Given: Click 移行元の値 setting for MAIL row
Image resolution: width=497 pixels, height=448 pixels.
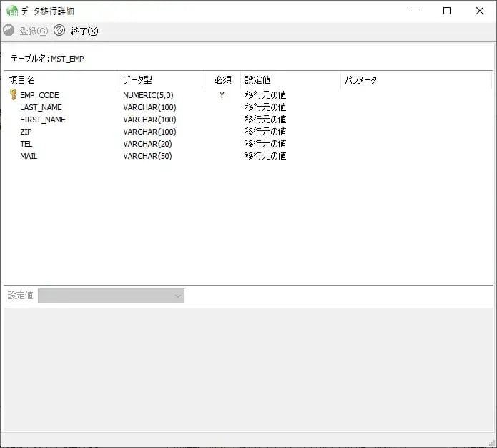Looking at the screenshot, I should coord(265,156).
